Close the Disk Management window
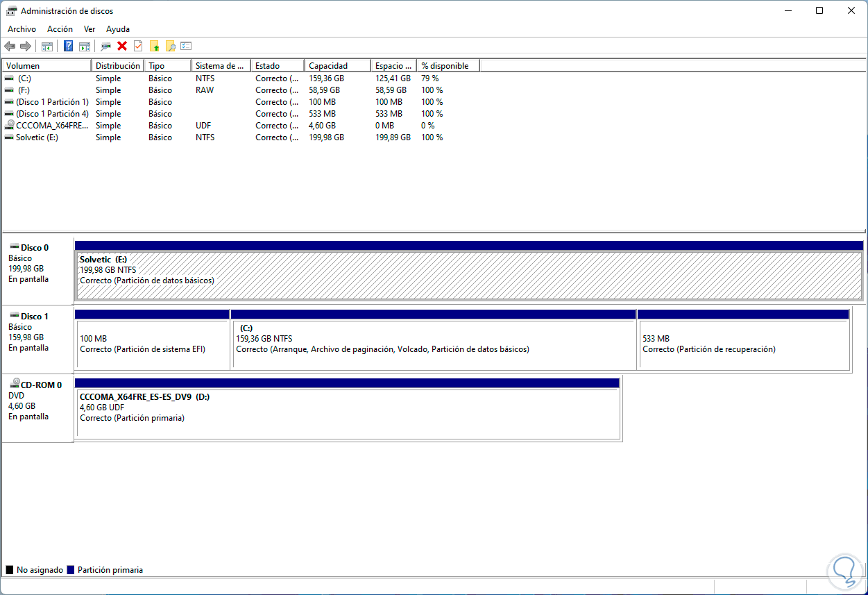Image resolution: width=868 pixels, height=595 pixels. click(x=851, y=11)
